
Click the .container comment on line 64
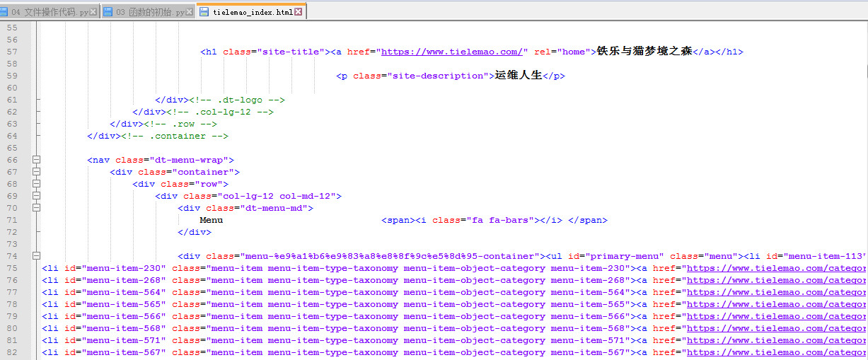(175, 136)
